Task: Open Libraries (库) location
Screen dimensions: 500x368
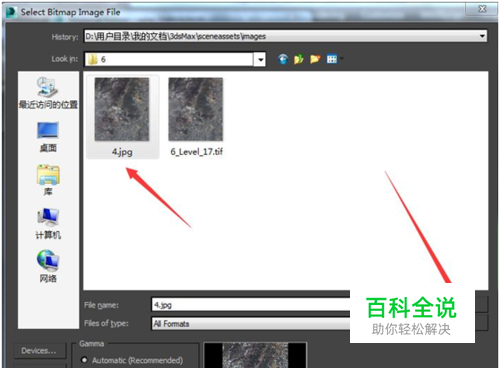Action: pos(48,180)
